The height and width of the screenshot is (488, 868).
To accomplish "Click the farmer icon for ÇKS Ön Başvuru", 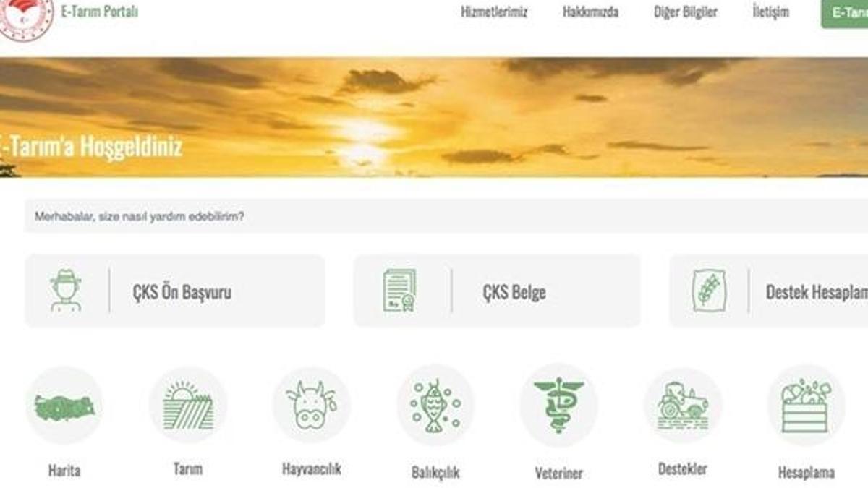I will pyautogui.click(x=66, y=290).
